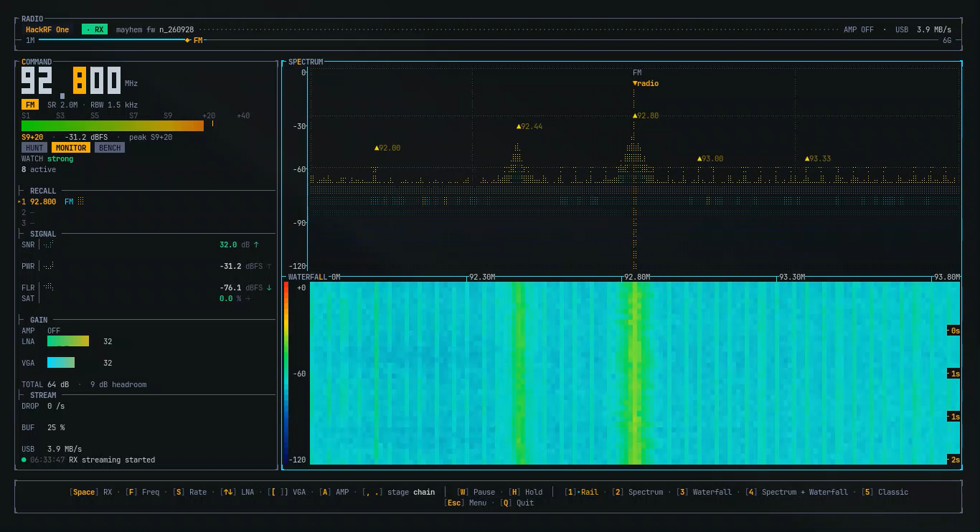Click the [A] AMP shortcut

coord(334,492)
